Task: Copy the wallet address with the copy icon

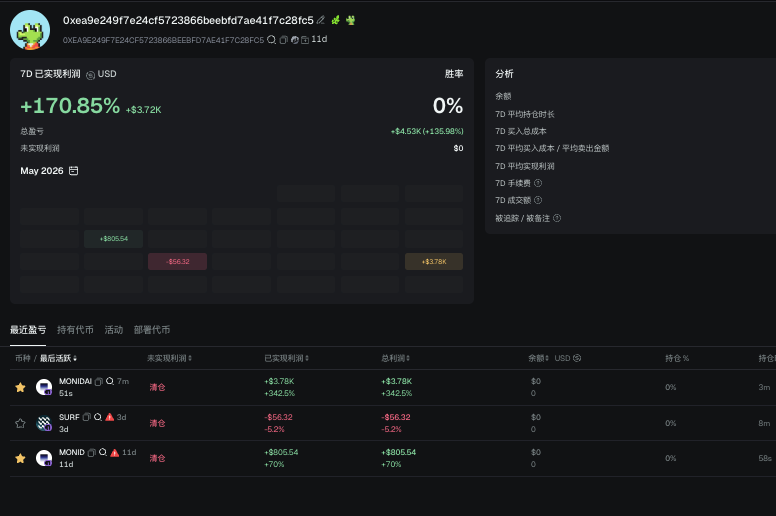Action: 284,40
